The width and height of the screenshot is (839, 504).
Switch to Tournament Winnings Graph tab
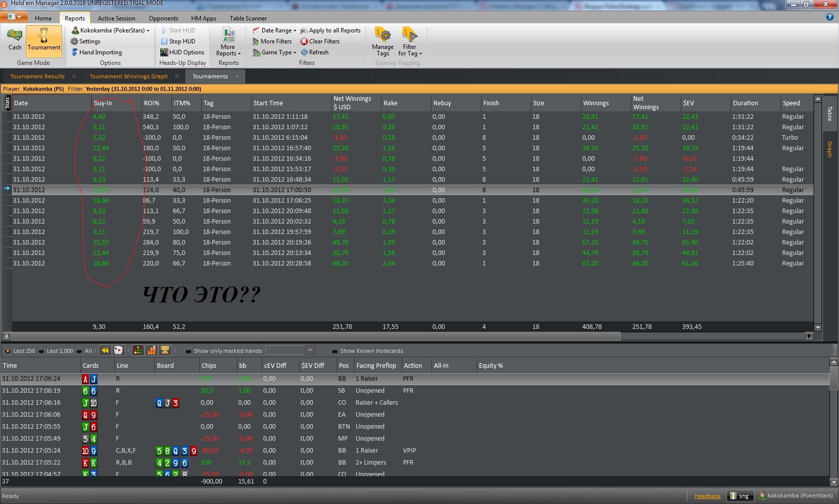(128, 76)
